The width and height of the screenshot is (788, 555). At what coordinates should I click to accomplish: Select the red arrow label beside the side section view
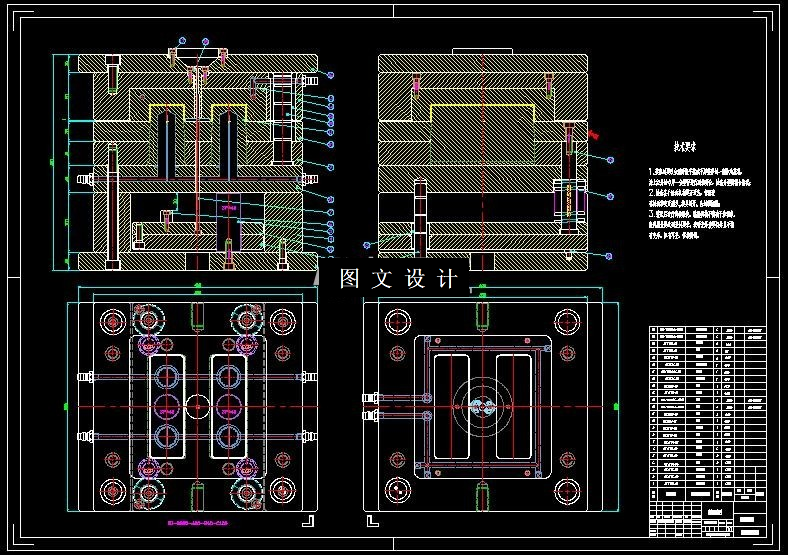[x=594, y=134]
